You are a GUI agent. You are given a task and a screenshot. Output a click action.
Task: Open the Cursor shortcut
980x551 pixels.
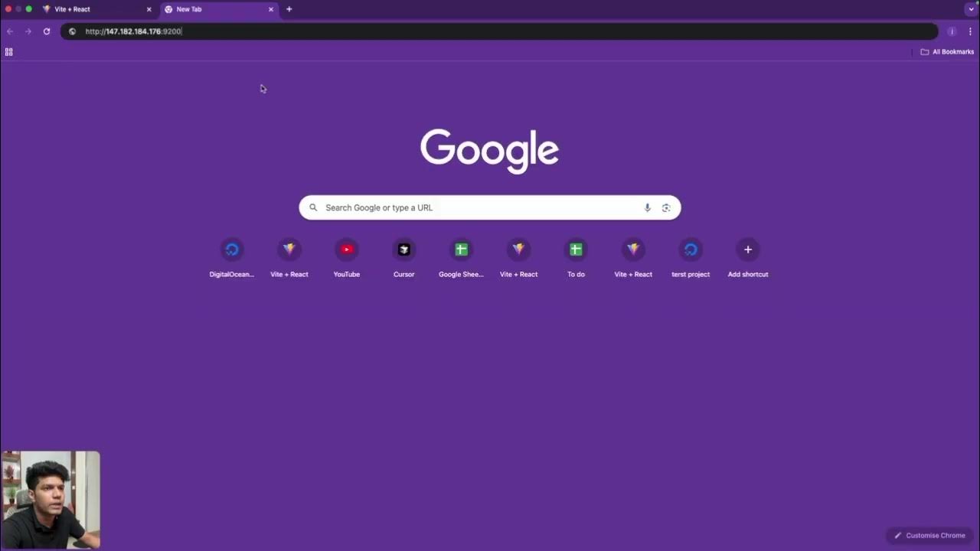click(x=403, y=258)
